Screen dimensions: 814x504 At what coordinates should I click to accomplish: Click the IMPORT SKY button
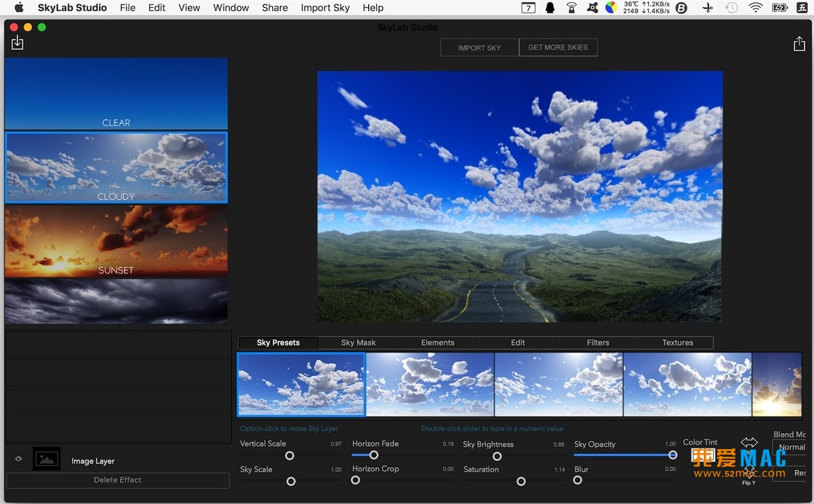point(480,47)
